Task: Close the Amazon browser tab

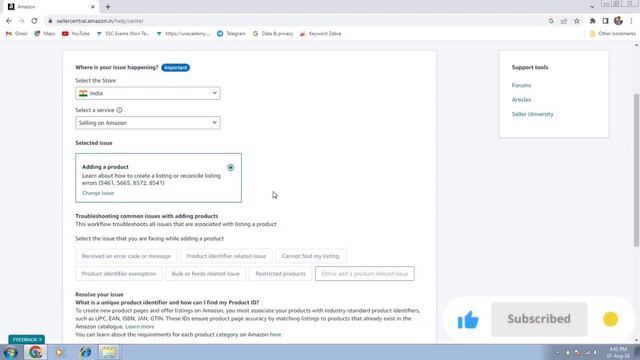Action: (93, 7)
